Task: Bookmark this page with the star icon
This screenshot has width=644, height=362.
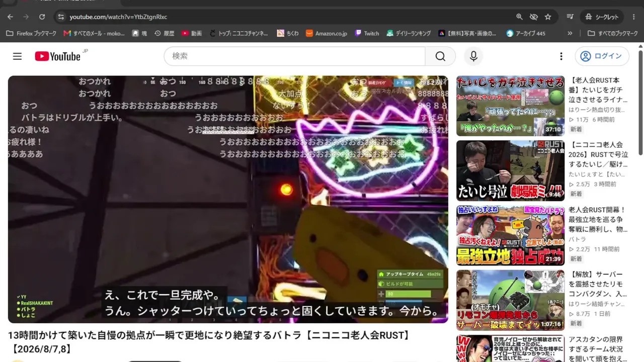Action: pos(548,17)
